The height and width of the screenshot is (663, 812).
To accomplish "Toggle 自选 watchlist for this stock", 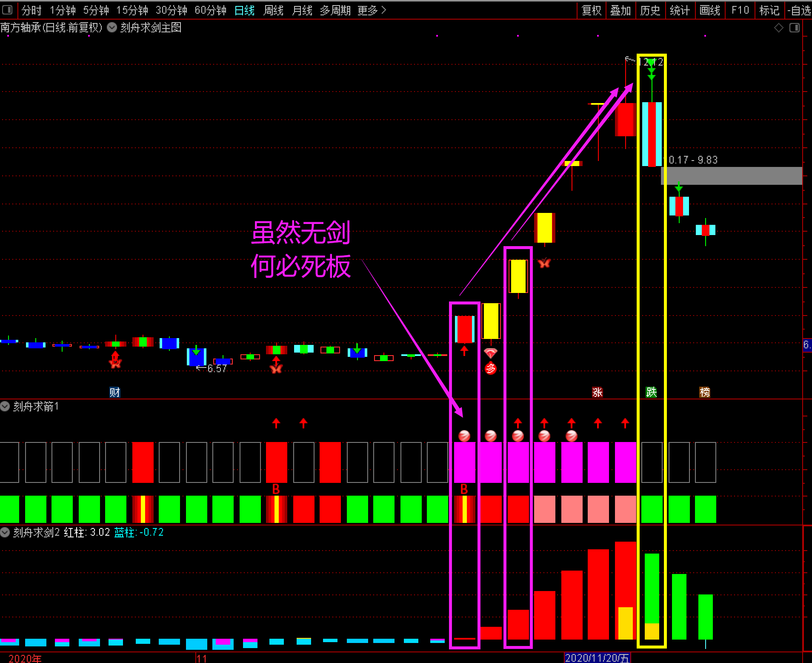I will (x=799, y=10).
